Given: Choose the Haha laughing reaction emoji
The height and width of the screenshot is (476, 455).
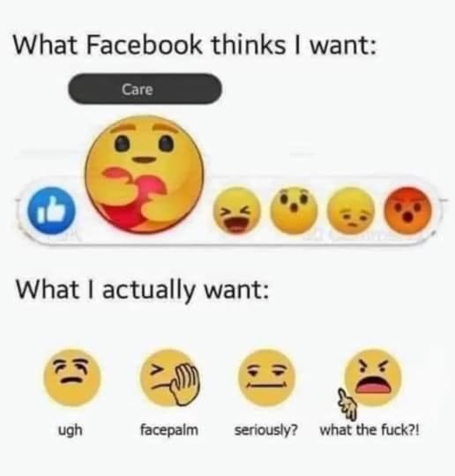Looking at the screenshot, I should [x=237, y=211].
